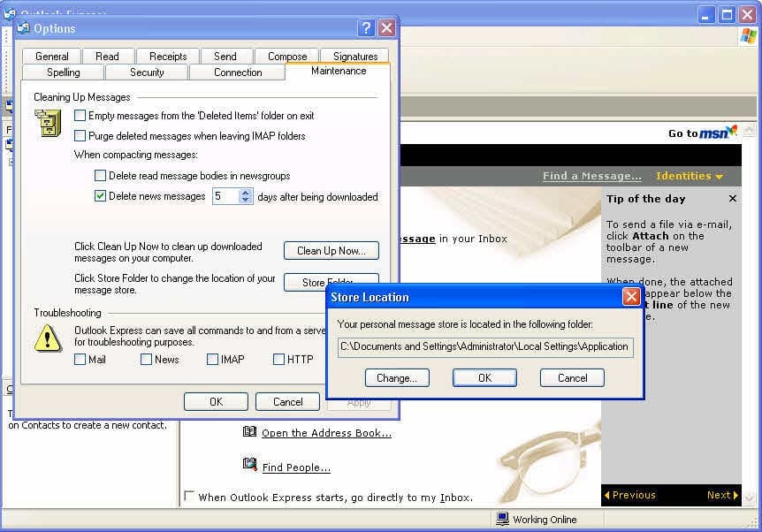Click the Address Book icon
Viewport: 762px width, 532px height.
pyautogui.click(x=249, y=431)
